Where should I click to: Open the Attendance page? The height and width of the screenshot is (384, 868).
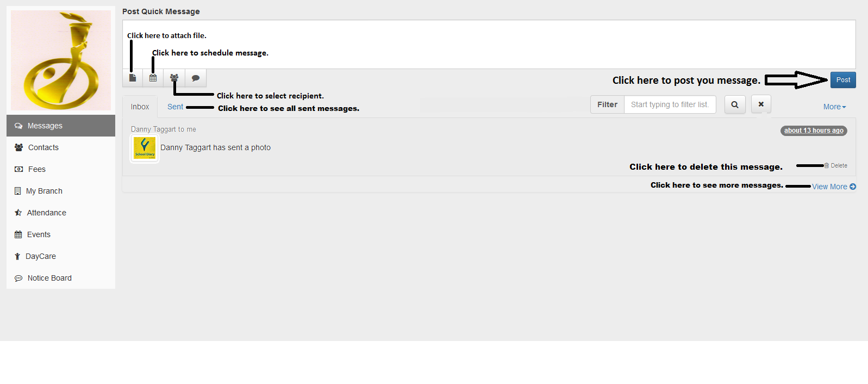coord(46,213)
